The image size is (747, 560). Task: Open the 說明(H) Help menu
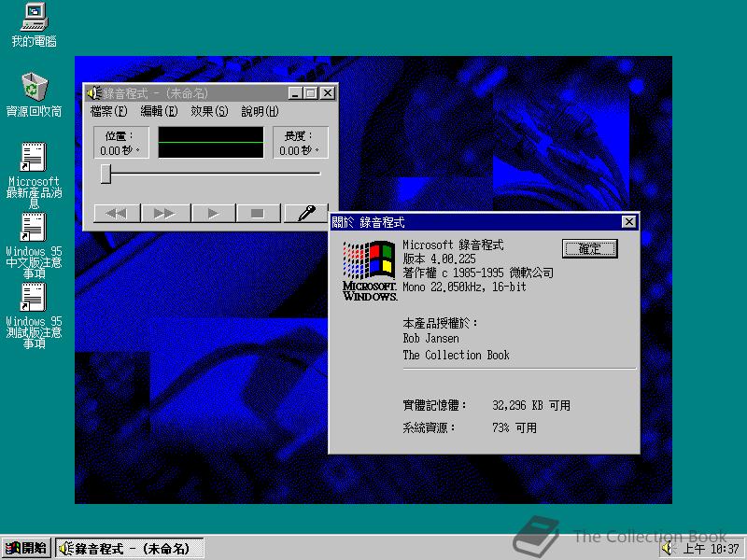(260, 111)
